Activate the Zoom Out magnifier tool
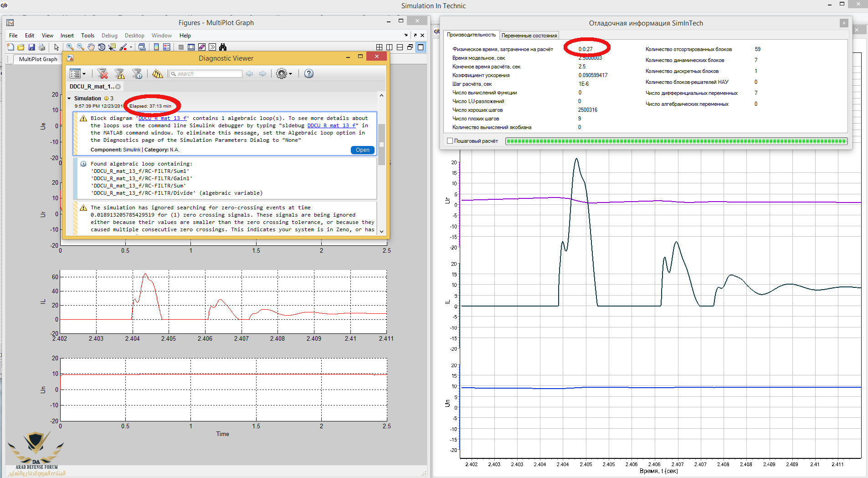The image size is (868, 478). coord(81,47)
